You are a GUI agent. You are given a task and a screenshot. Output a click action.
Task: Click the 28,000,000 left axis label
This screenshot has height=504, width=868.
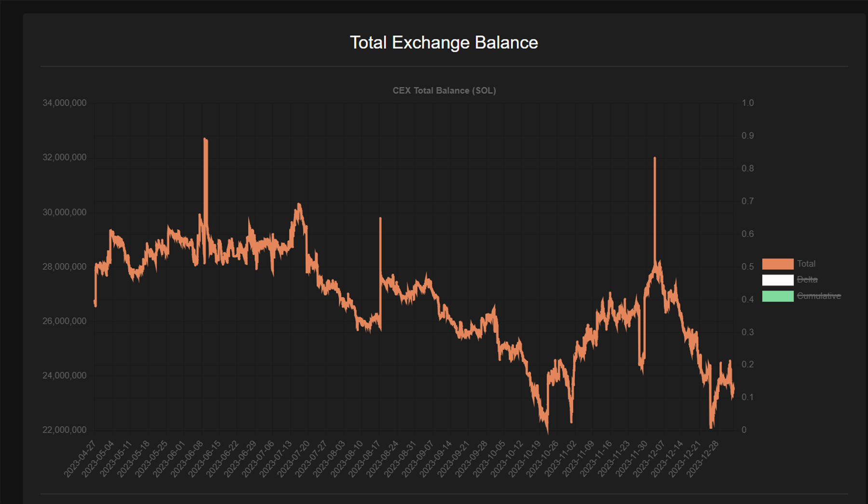(x=65, y=266)
